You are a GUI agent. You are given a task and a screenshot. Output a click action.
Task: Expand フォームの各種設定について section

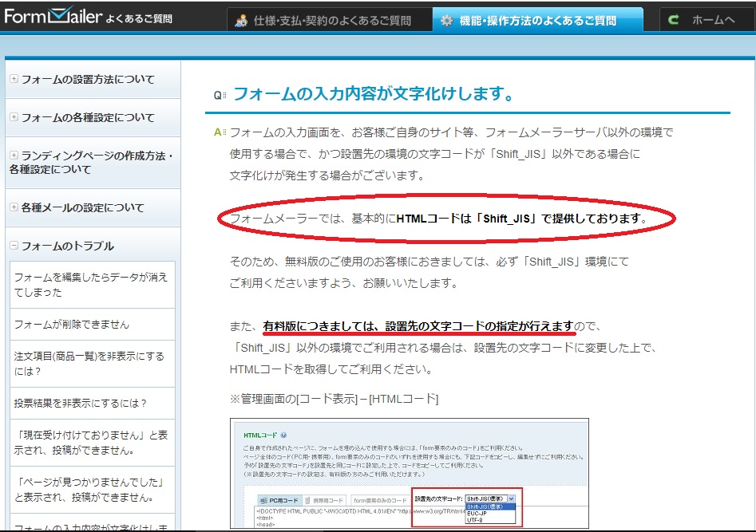[88, 117]
